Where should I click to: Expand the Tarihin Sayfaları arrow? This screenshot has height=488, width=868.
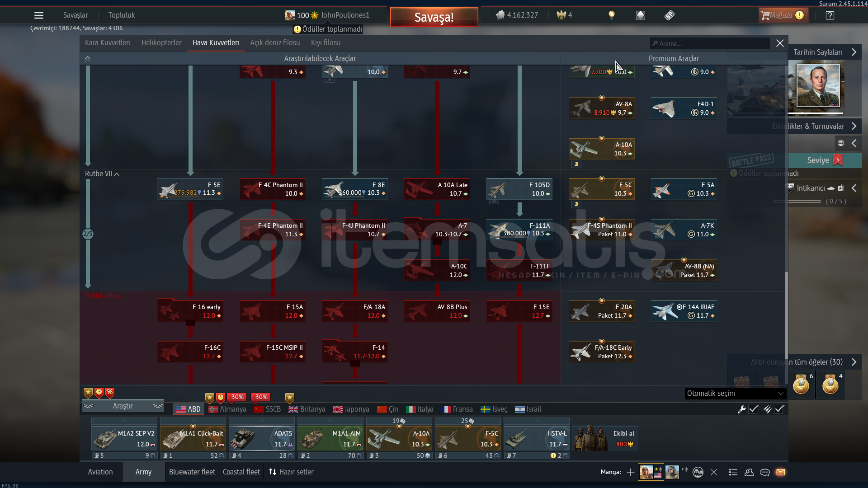click(854, 52)
